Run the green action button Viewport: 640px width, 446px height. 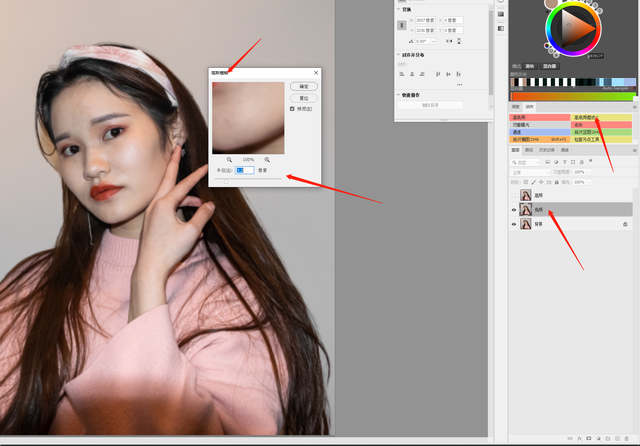coord(601,132)
